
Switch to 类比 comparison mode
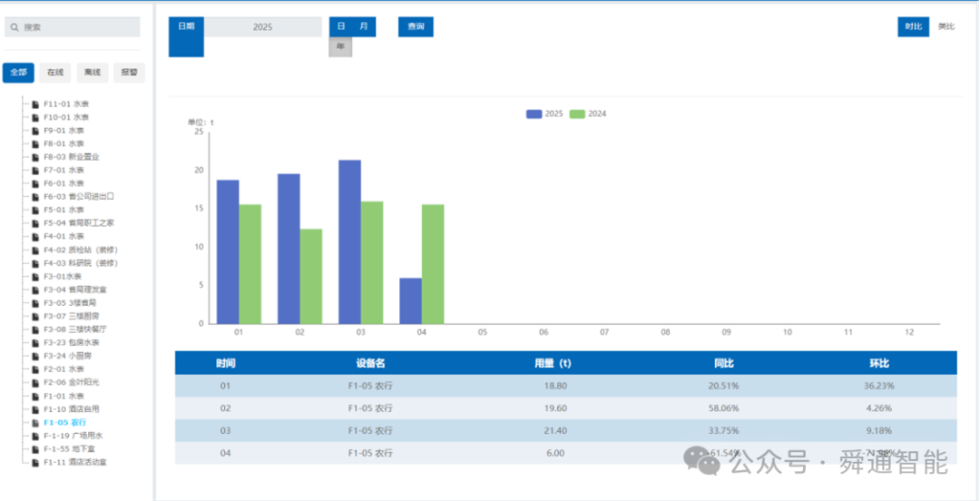click(946, 26)
